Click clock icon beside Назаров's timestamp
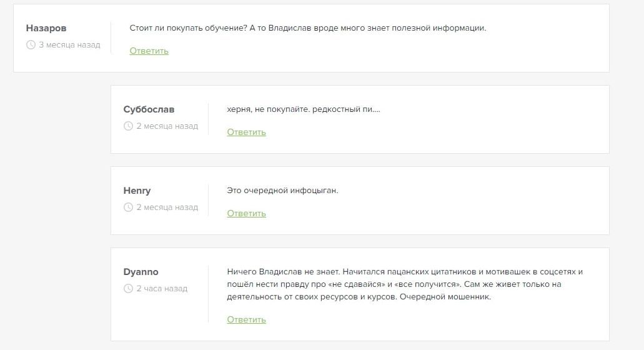This screenshot has width=644, height=350. (x=31, y=45)
